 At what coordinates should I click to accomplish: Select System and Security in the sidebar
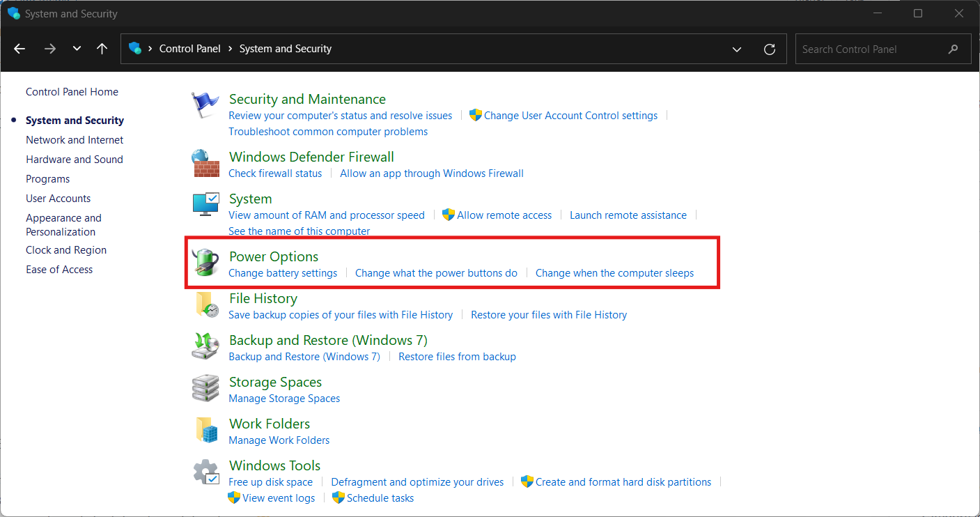click(x=75, y=121)
